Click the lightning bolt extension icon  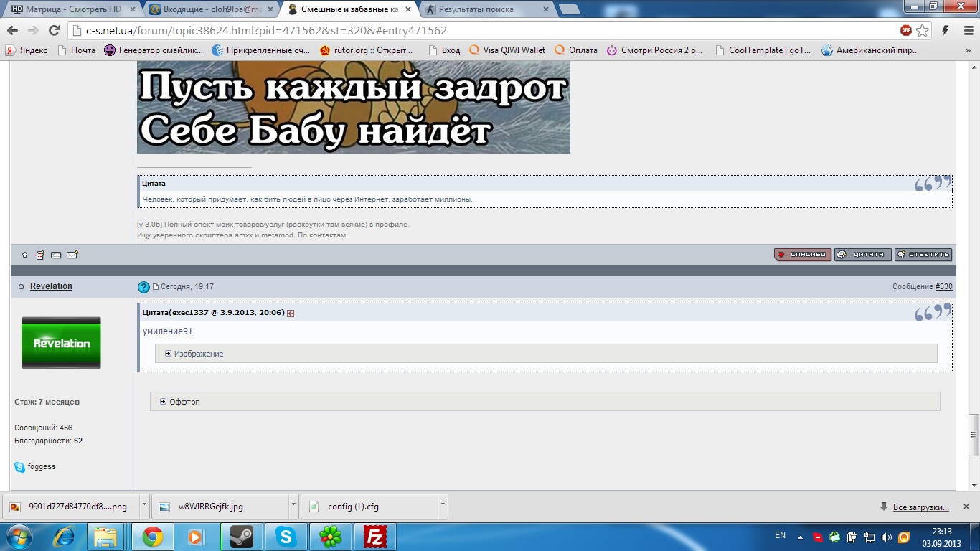tap(946, 30)
